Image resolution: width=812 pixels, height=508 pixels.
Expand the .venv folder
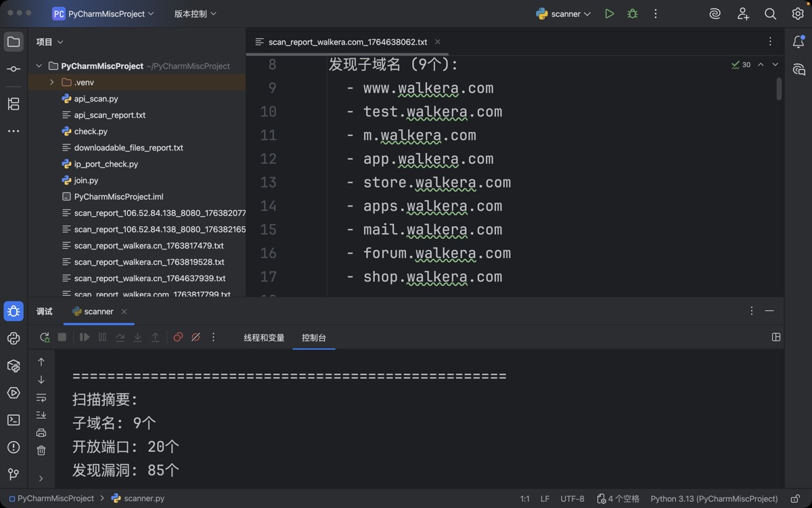tap(52, 82)
